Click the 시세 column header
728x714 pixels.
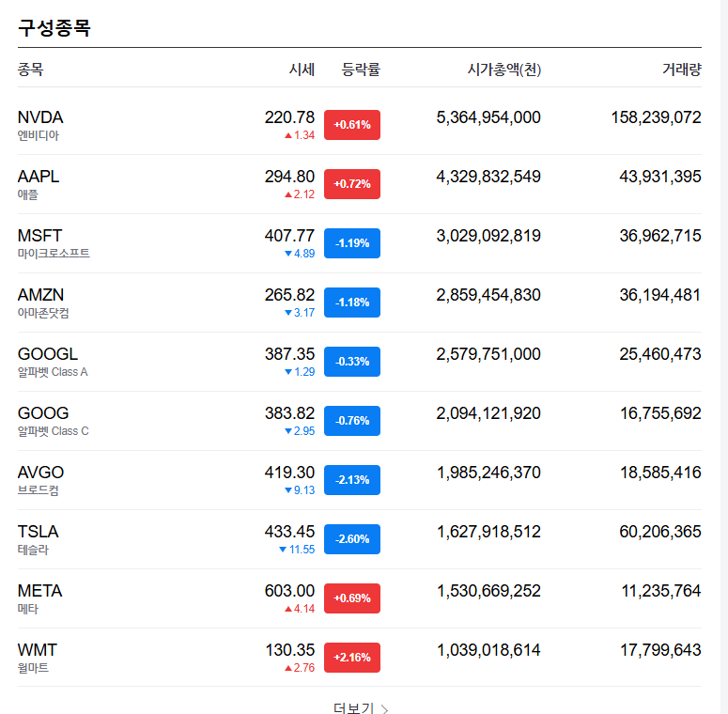[x=302, y=70]
